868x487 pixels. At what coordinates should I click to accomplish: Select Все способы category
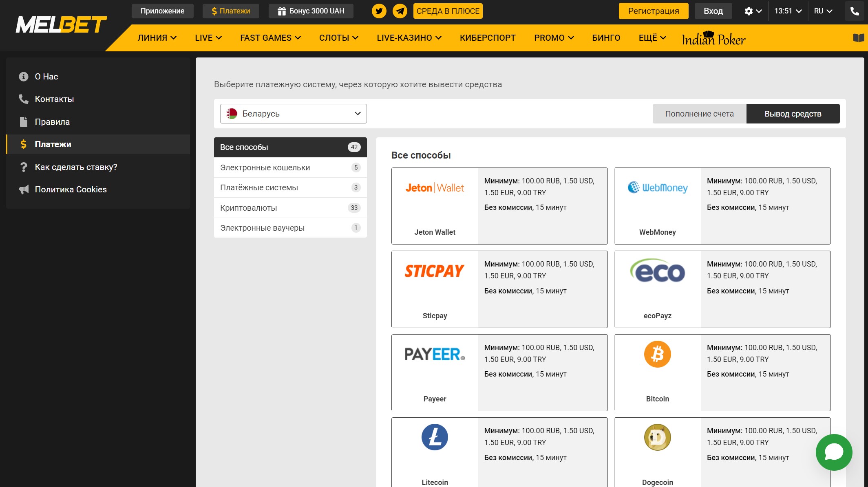pos(290,147)
